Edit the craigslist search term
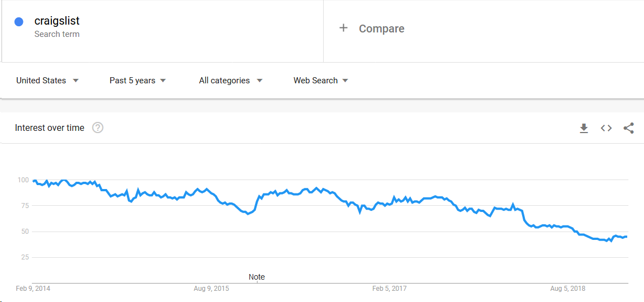The width and height of the screenshot is (644, 302). point(57,21)
